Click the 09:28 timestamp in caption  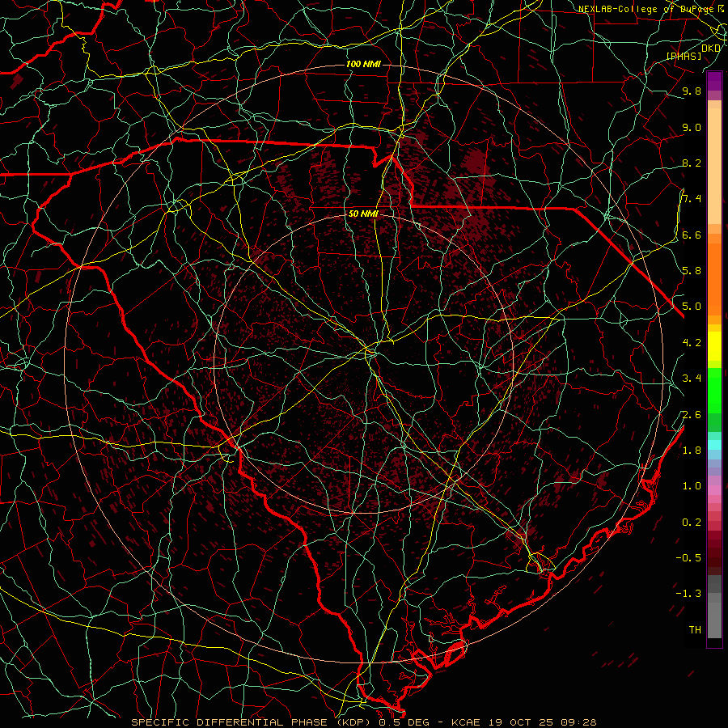tap(579, 722)
